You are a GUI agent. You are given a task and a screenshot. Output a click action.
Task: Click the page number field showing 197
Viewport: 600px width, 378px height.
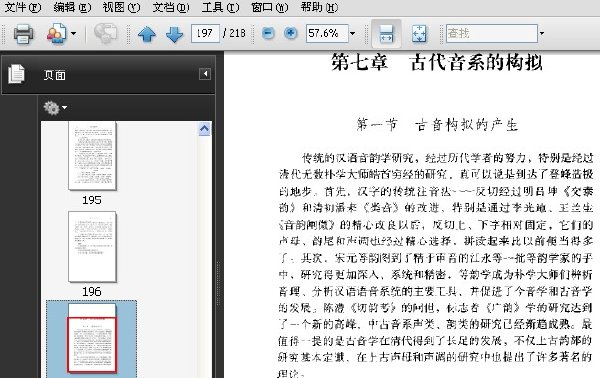[205, 33]
